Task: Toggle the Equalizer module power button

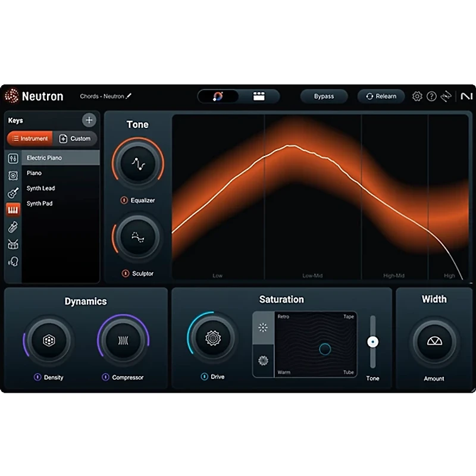Action: [x=123, y=201]
